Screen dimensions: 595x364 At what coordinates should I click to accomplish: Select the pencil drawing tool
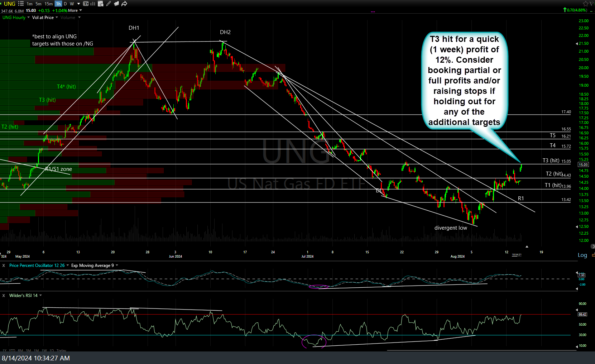109,4
